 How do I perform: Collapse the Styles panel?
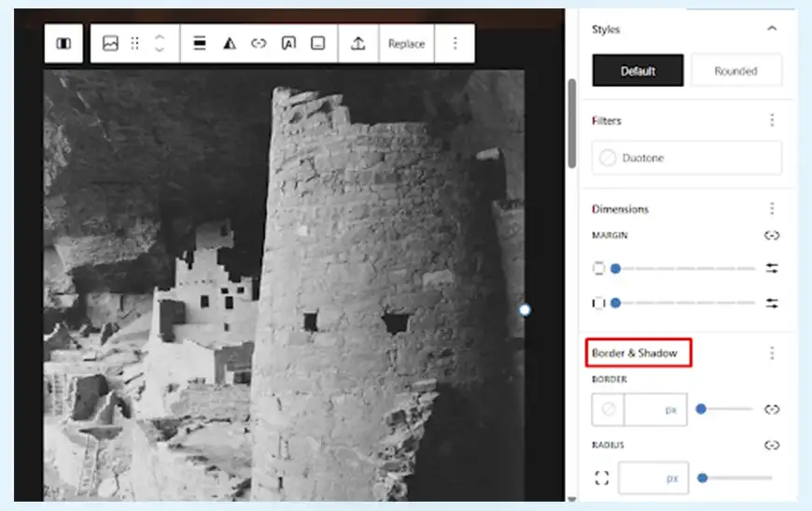click(772, 29)
